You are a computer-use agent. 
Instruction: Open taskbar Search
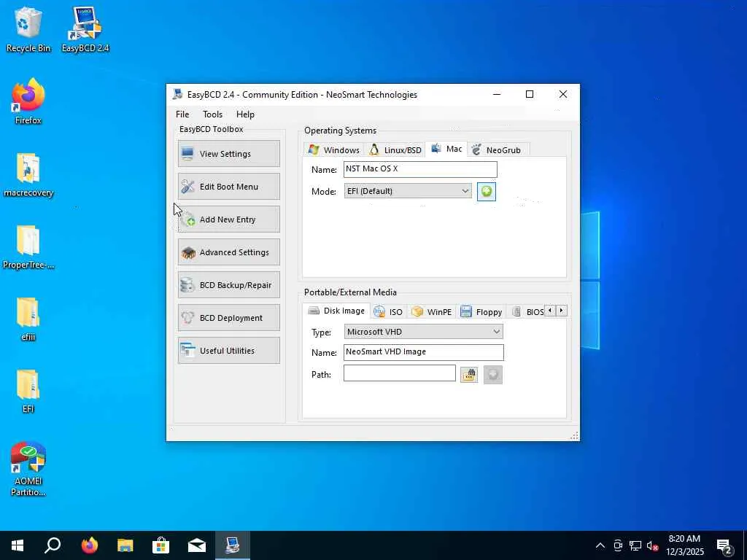53,545
